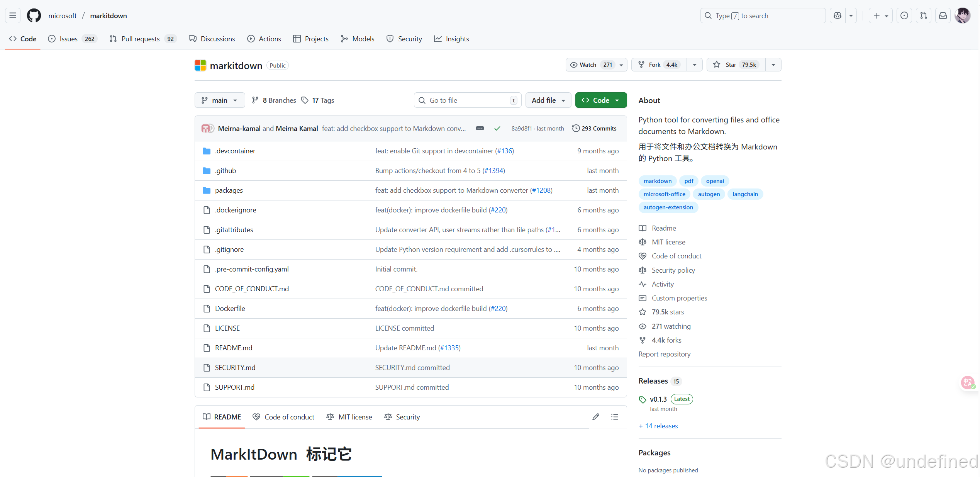View the 8 Branches link
Viewport: 980px width, 477px height.
274,100
